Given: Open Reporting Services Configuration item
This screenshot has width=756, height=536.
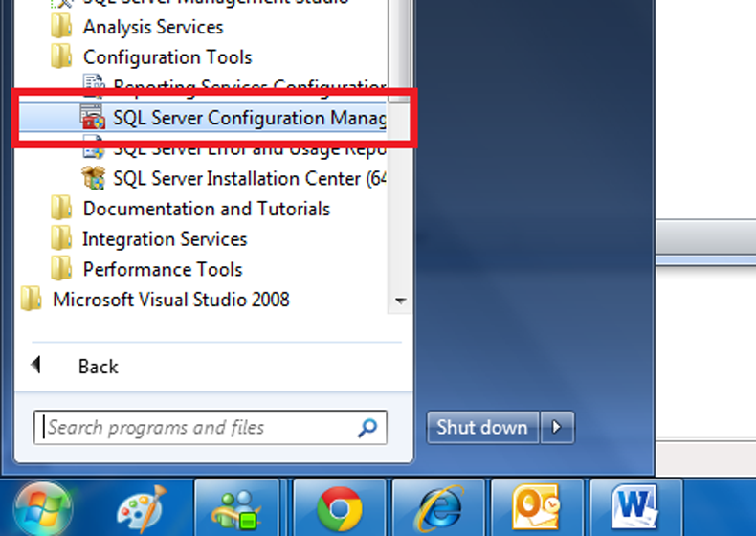Looking at the screenshot, I should 249,87.
